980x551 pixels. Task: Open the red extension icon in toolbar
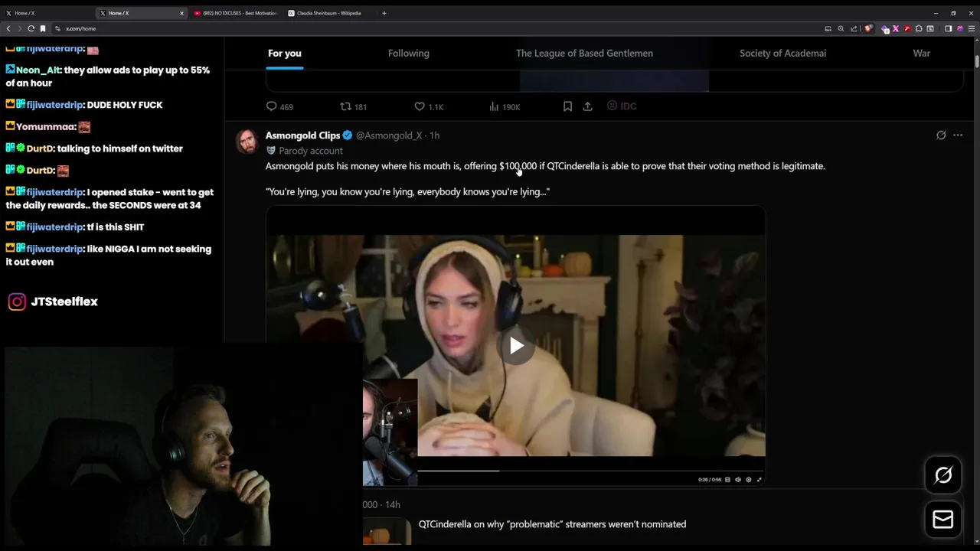(907, 28)
